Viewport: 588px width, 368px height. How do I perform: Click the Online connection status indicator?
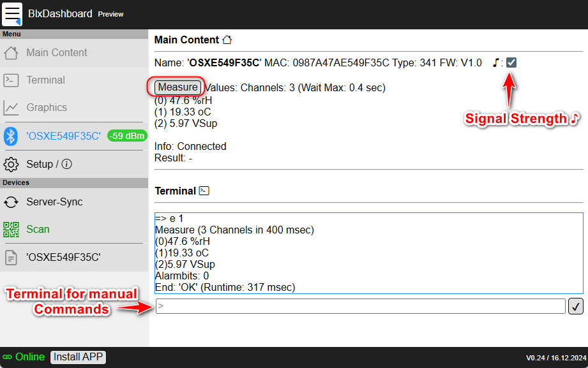tap(24, 357)
